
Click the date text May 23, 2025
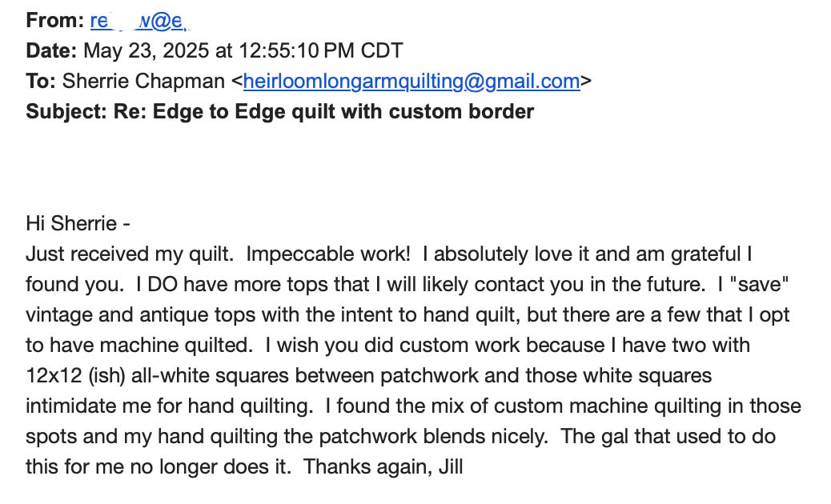[x=147, y=51]
